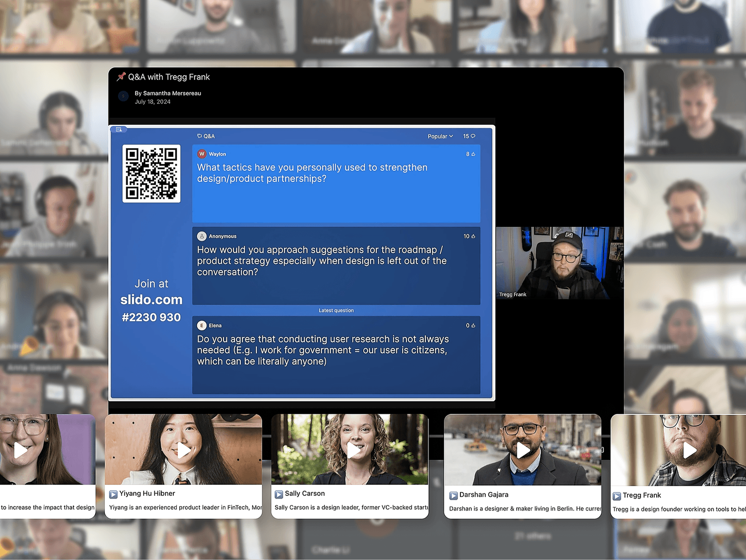Click the 'Waylon' name on the first question
Screen dimensions: 746x560
click(x=218, y=154)
